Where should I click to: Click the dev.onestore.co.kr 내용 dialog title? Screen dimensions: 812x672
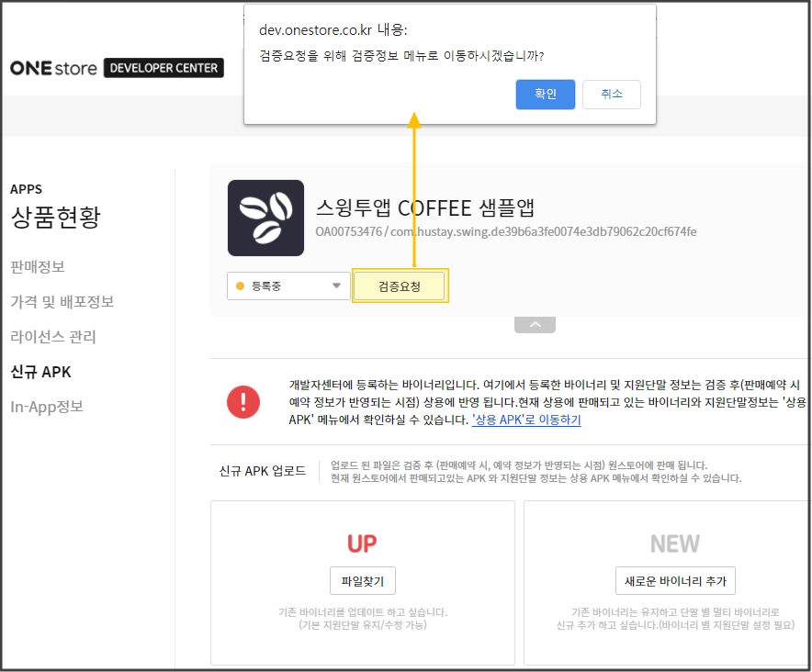333,30
